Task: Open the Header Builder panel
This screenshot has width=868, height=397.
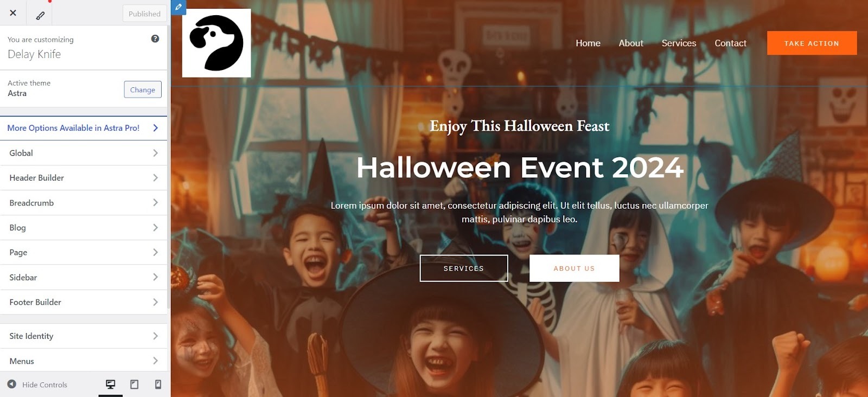Action: click(x=84, y=178)
